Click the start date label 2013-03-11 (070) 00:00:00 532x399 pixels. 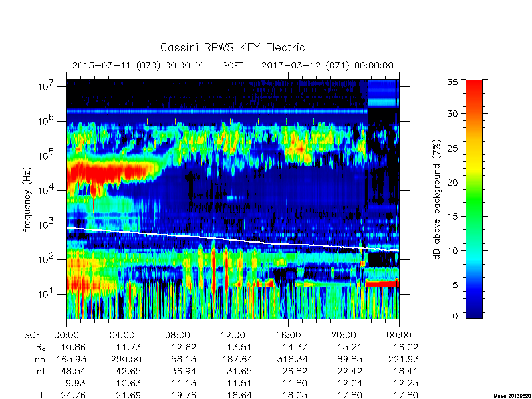point(138,65)
